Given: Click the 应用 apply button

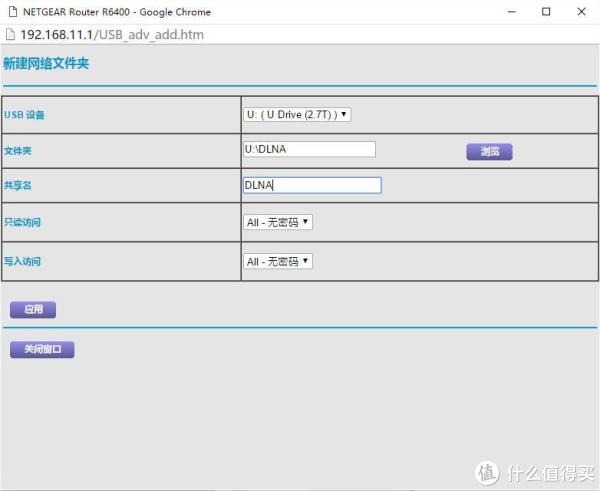Looking at the screenshot, I should click(x=33, y=310).
